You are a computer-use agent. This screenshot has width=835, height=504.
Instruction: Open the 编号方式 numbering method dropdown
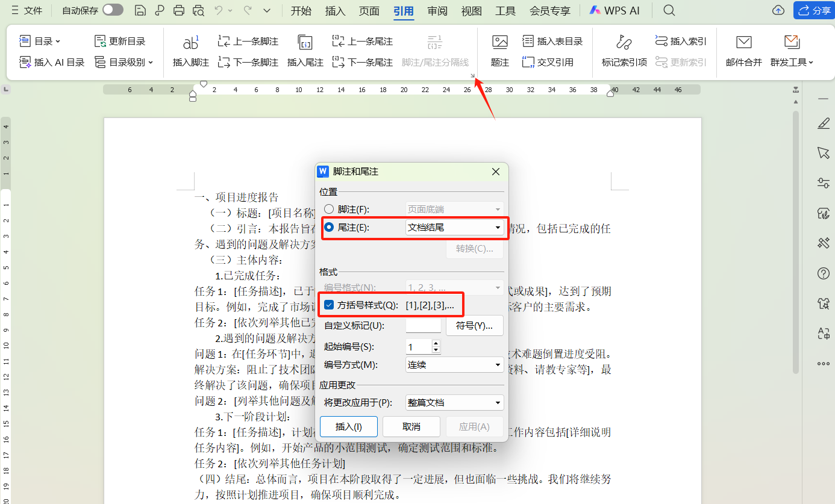(x=454, y=365)
